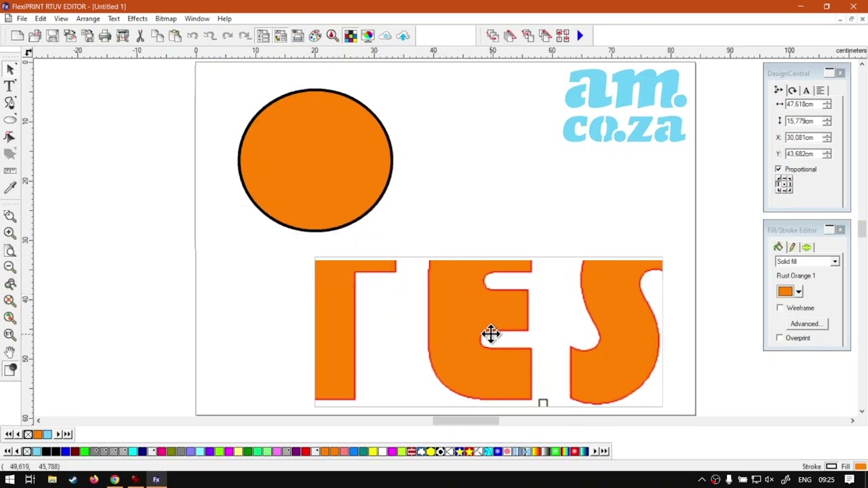Click the Paste clipboard icon
868x488 pixels.
pyautogui.click(x=175, y=36)
